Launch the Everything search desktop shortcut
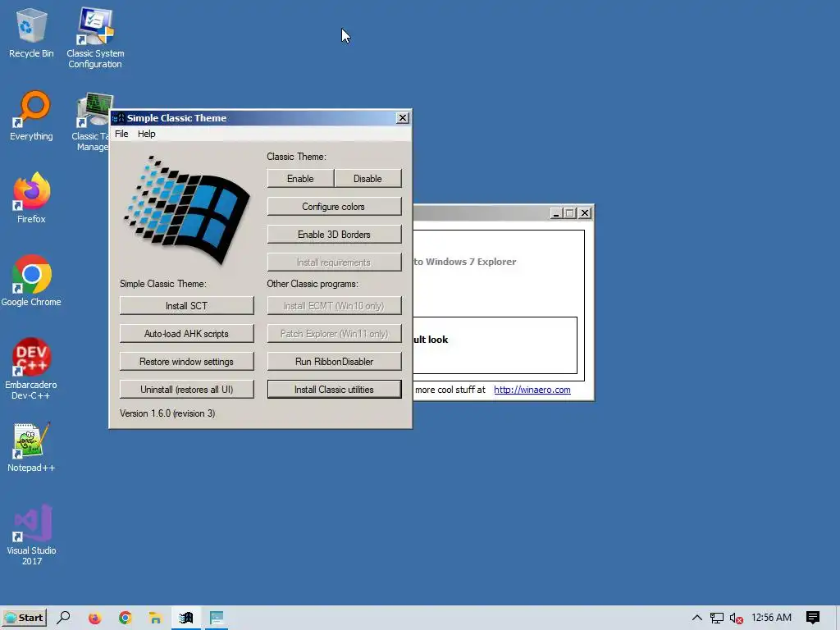Image resolution: width=840 pixels, height=630 pixels. click(x=31, y=116)
